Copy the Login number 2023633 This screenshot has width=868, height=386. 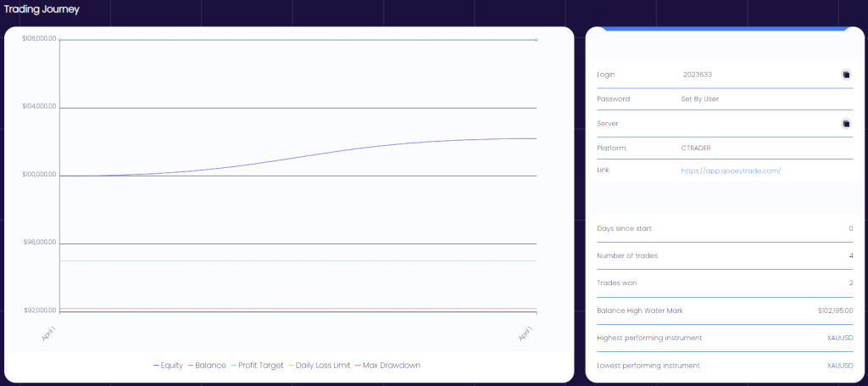point(846,74)
